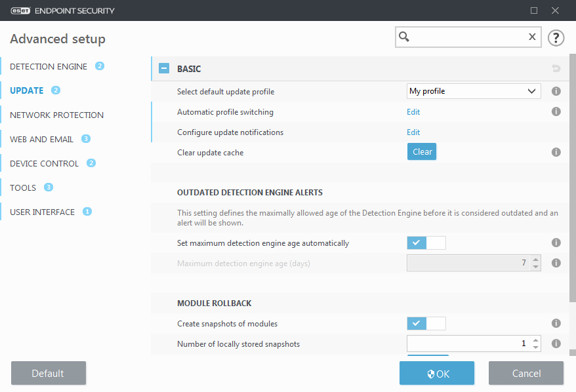576x392 pixels.
Task: Decrease number of locally stored snapshots
Action: 535,347
